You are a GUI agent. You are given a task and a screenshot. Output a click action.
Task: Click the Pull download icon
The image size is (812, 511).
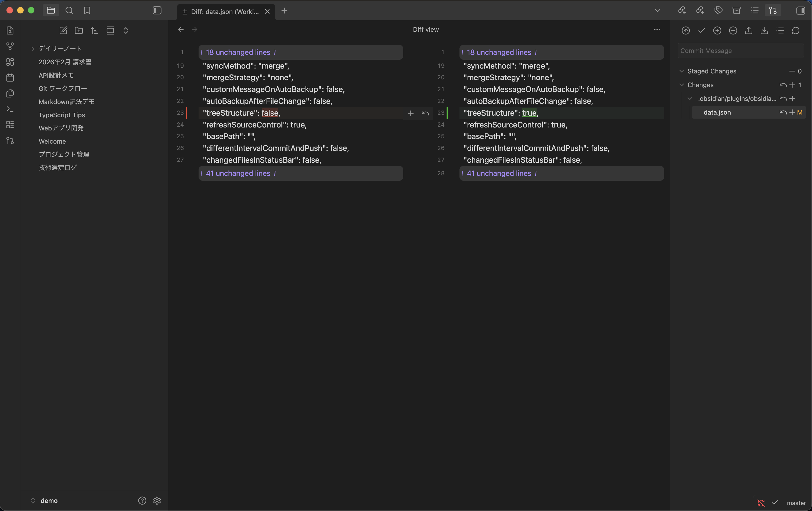tap(764, 31)
